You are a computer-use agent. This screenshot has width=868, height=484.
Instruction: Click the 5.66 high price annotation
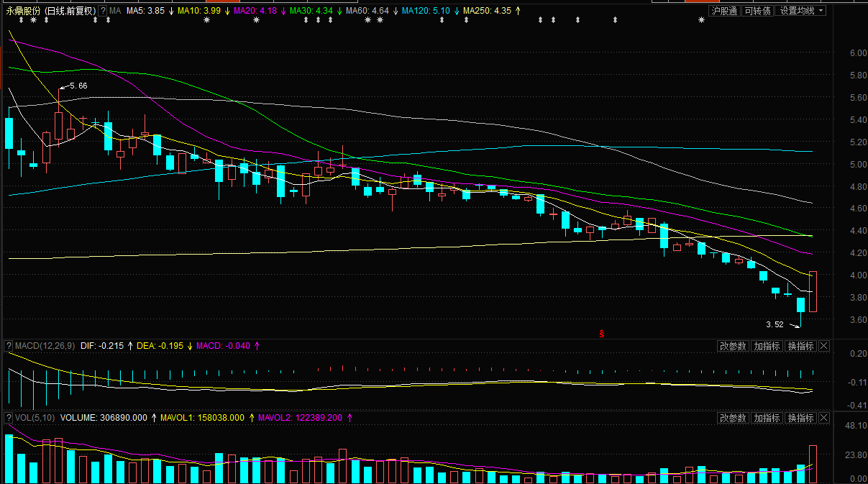(78, 86)
